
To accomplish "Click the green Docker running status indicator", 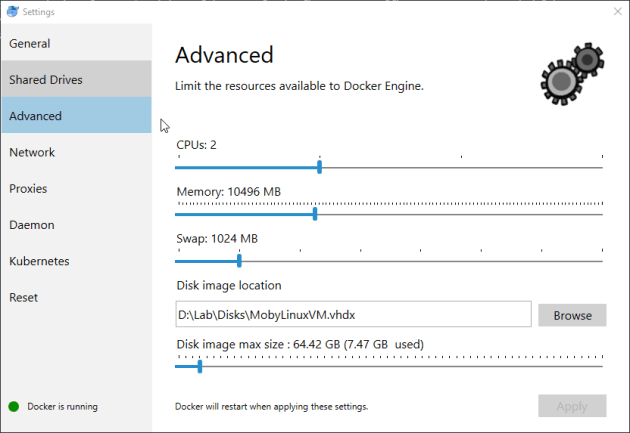I will (x=14, y=406).
